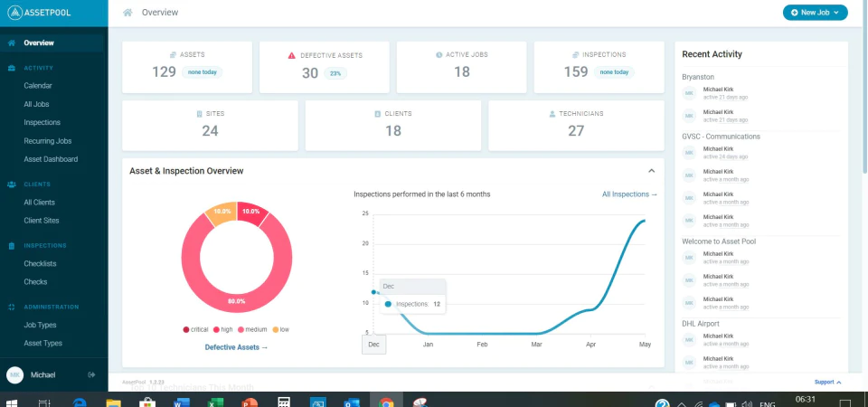Click the home icon beside Overview title

127,12
